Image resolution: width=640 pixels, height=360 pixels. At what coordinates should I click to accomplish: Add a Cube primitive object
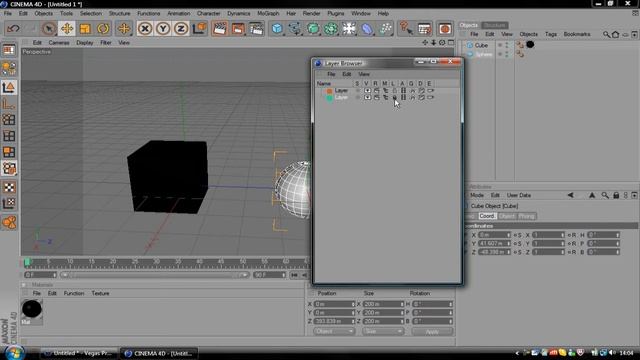(277, 29)
